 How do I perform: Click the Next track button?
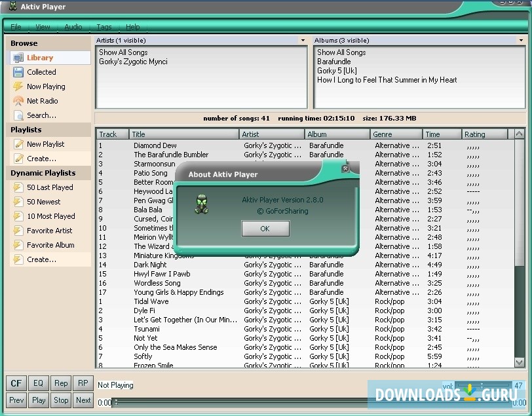pyautogui.click(x=83, y=400)
